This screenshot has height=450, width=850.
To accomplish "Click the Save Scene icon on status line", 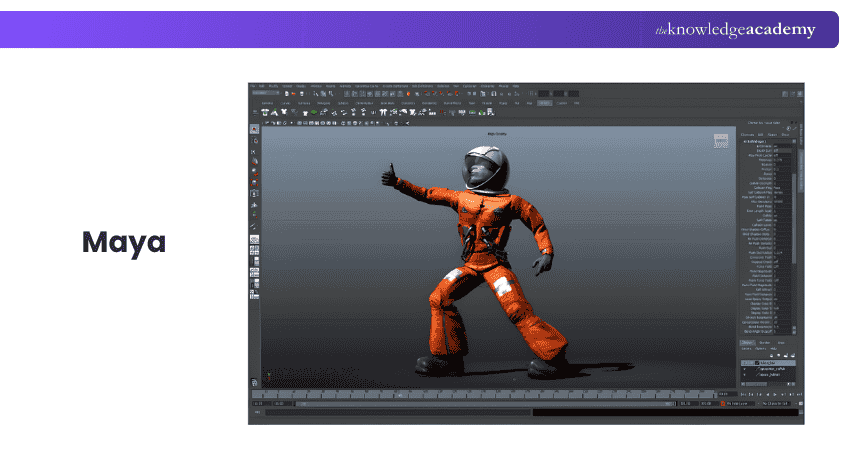I will point(302,94).
